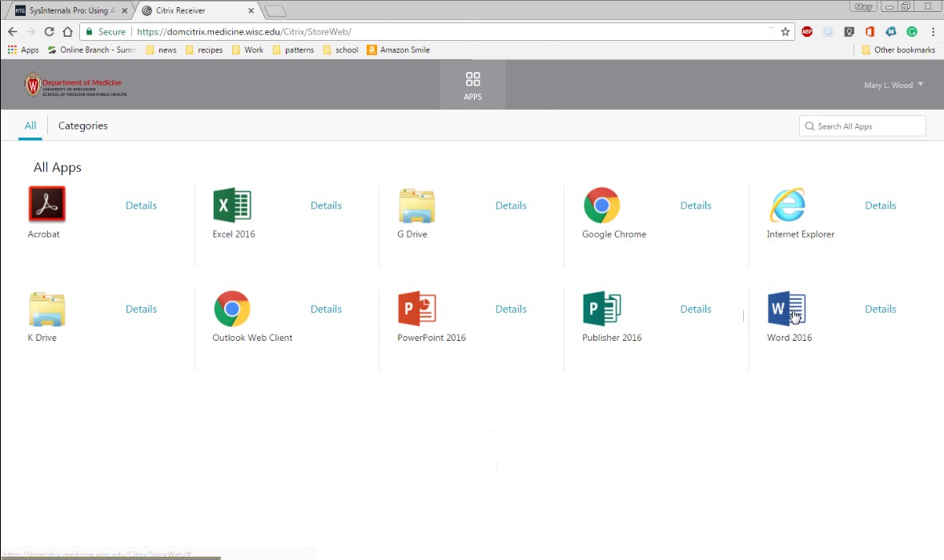
Task: Launch the Internet Explorer app icon
Action: (787, 205)
